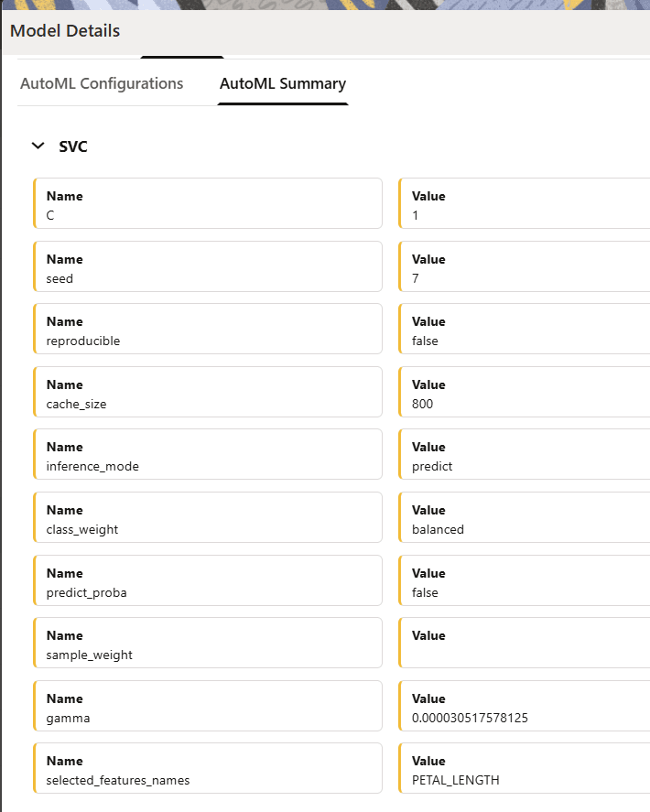Click the Value field showing 800
The height and width of the screenshot is (812, 650).
coord(522,392)
